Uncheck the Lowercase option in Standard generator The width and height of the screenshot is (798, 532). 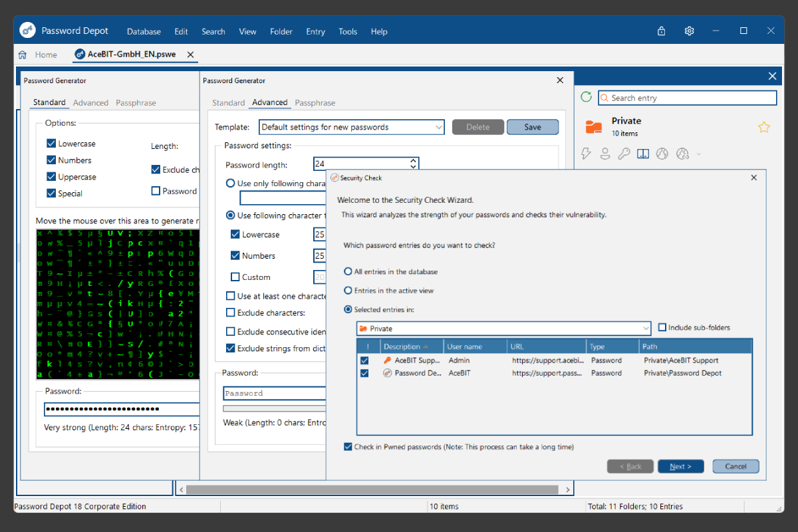click(51, 144)
